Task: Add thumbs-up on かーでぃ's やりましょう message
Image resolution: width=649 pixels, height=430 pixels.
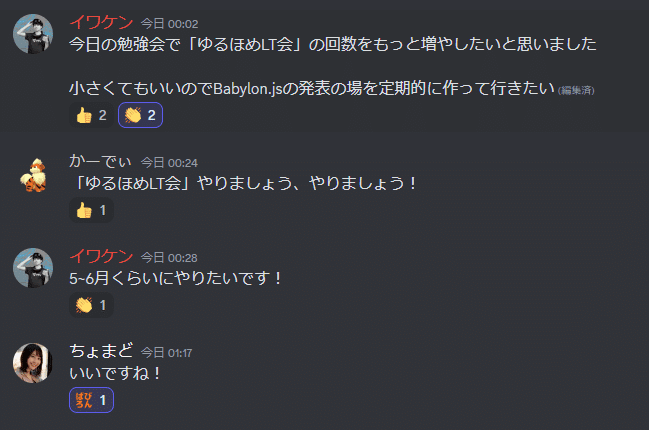Action: [x=91, y=210]
